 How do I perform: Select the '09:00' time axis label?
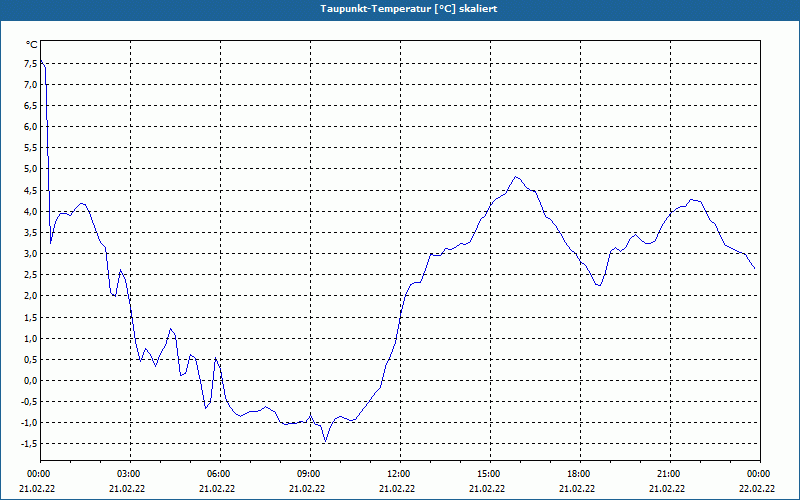310,474
